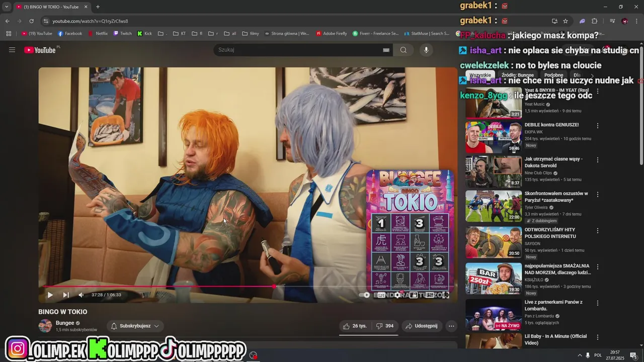Select the Wszystkie filter chip

[480, 75]
